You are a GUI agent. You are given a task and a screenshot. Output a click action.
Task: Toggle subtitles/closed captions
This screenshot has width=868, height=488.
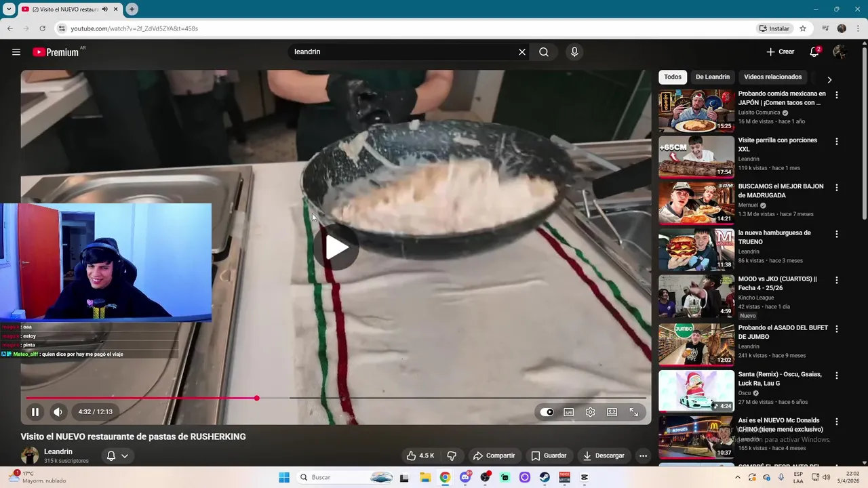coord(569,412)
